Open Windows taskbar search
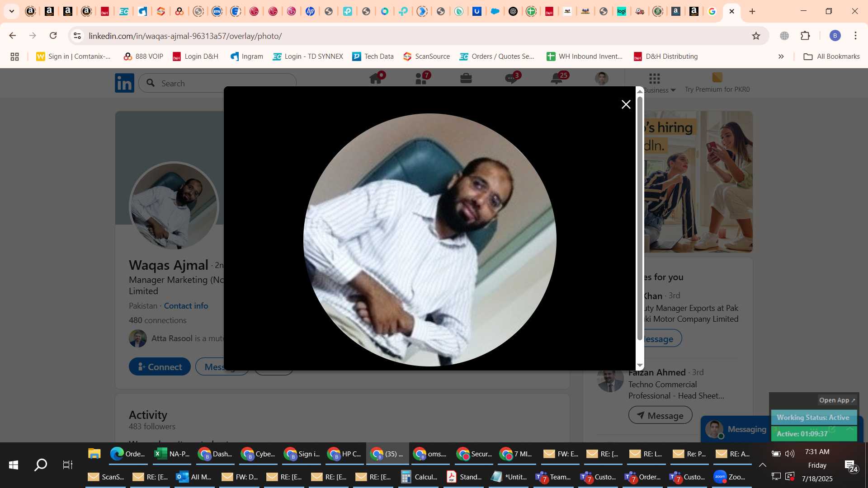Screen dimensions: 868x488 41,465
